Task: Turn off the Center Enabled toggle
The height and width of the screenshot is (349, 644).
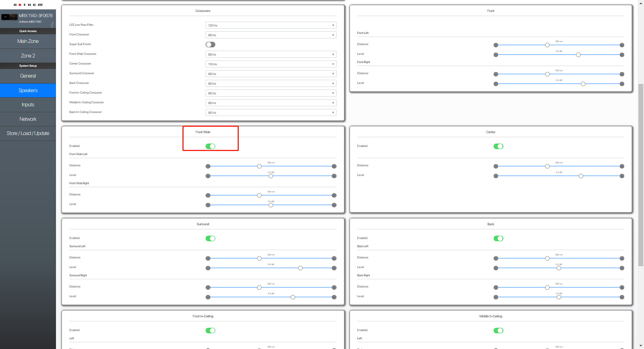Action: (x=498, y=146)
